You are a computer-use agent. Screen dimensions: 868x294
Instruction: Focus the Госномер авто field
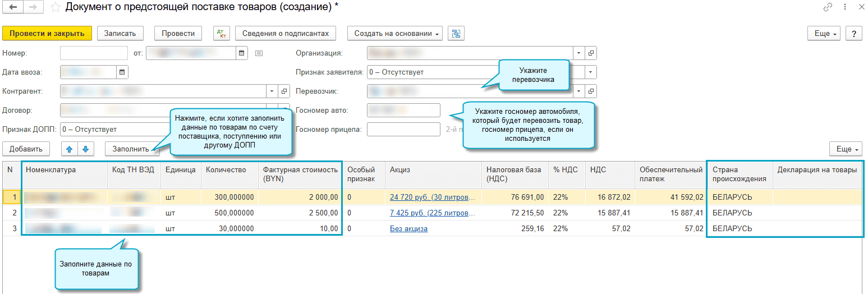point(403,110)
